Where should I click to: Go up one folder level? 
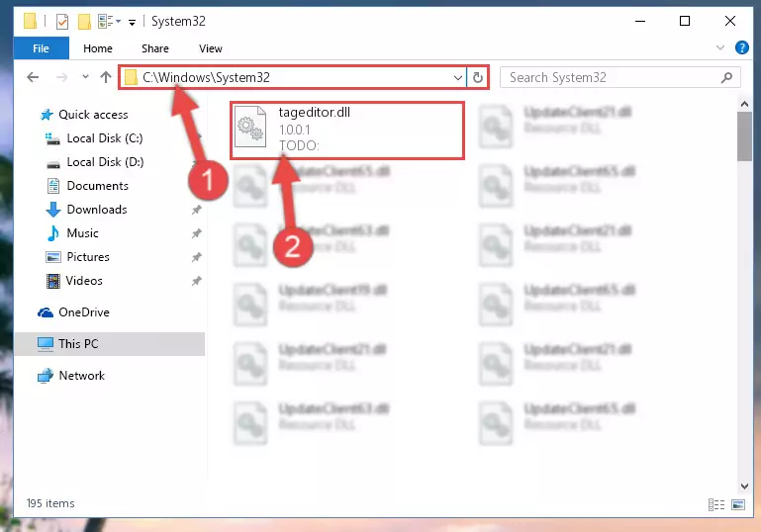point(105,77)
